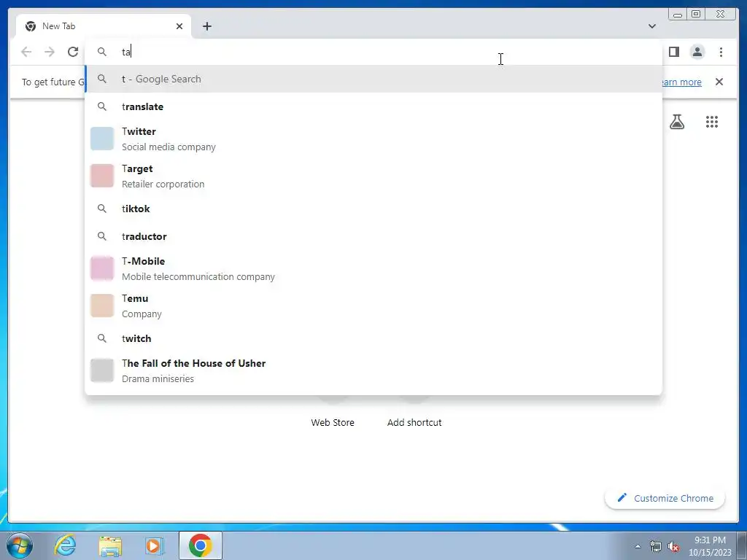Click the search icon in address bar
The width and height of the screenshot is (747, 560).
click(x=102, y=52)
